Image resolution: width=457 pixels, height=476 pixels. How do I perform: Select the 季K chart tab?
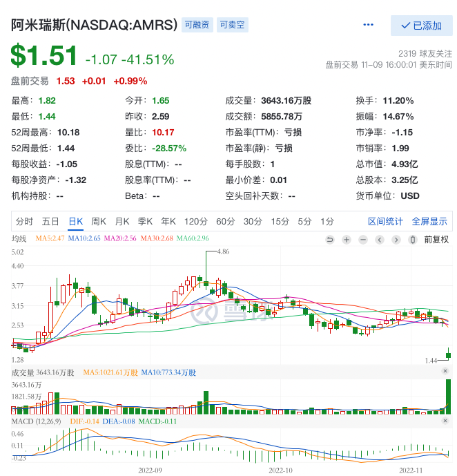[145, 221]
